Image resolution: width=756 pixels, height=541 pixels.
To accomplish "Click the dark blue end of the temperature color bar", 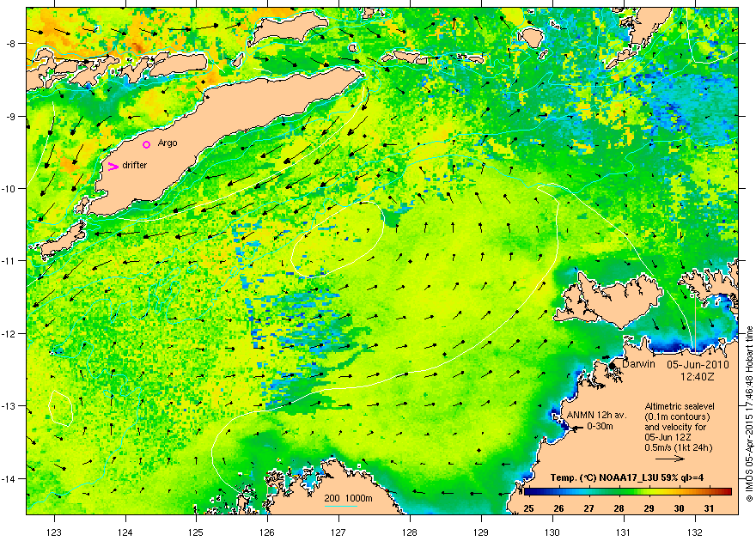I will tap(529, 492).
